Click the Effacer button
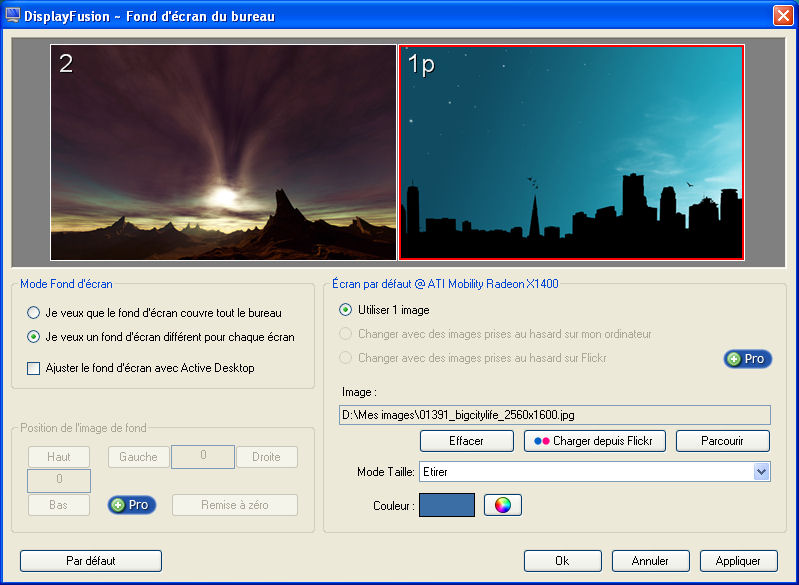Screen dimensions: 799x585 (466, 441)
